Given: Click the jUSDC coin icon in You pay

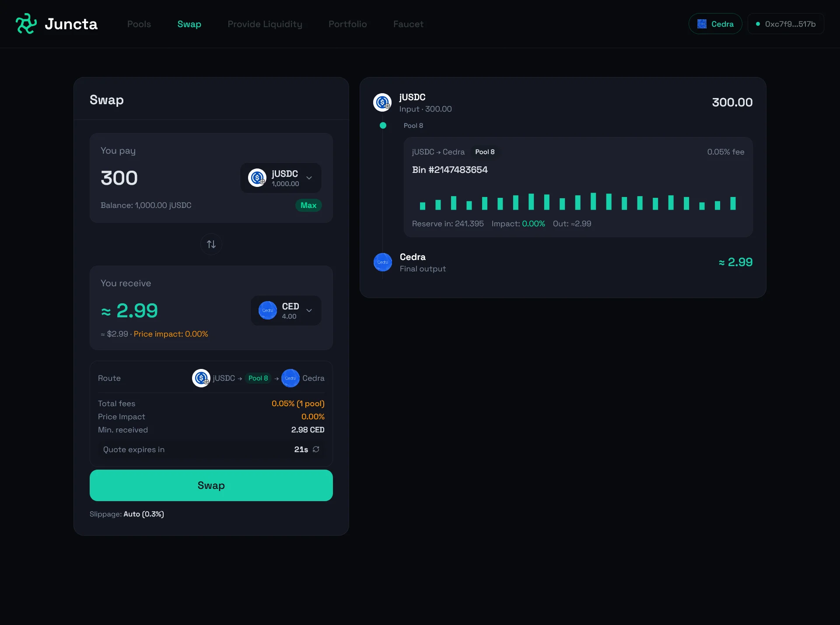Looking at the screenshot, I should point(257,178).
